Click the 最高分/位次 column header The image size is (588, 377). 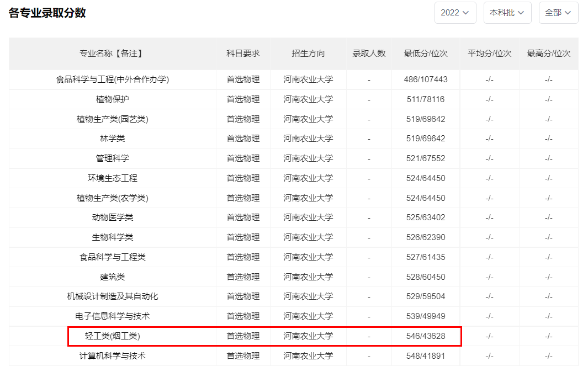548,54
